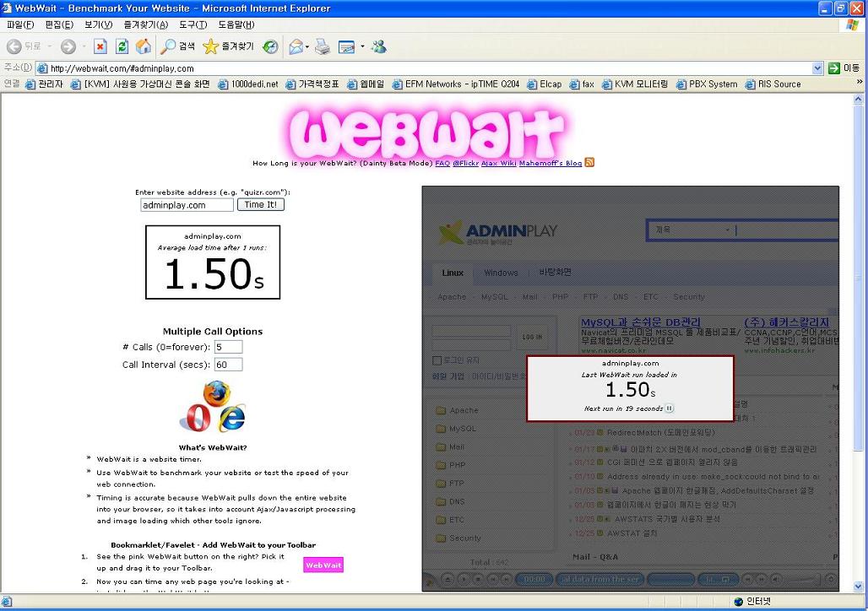Open the 도구(T) menu

193,24
